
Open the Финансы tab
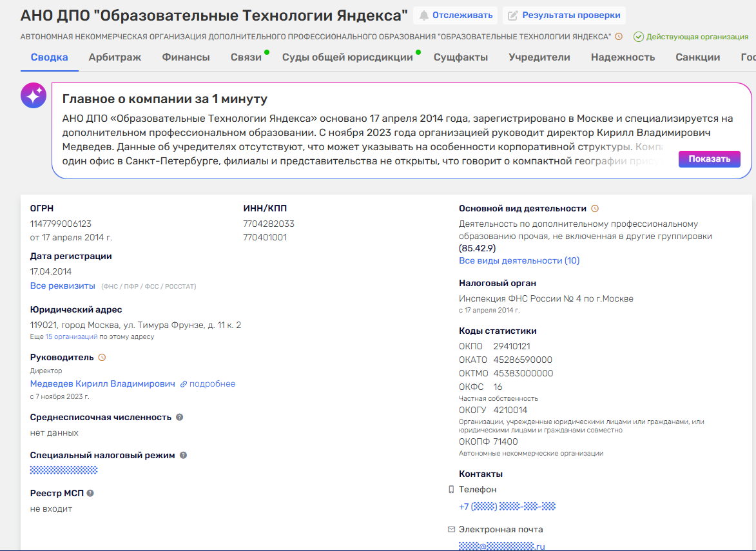tap(186, 57)
